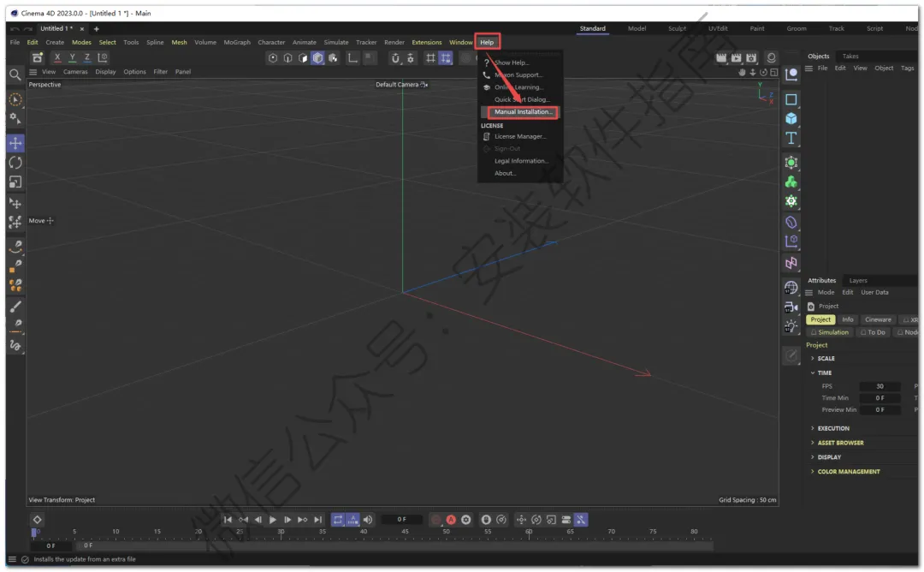
Task: Toggle Enable Snap grid icon
Action: tap(446, 57)
